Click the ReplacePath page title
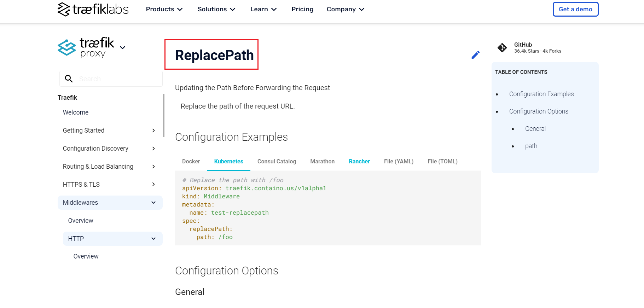The height and width of the screenshot is (308, 644). [214, 55]
